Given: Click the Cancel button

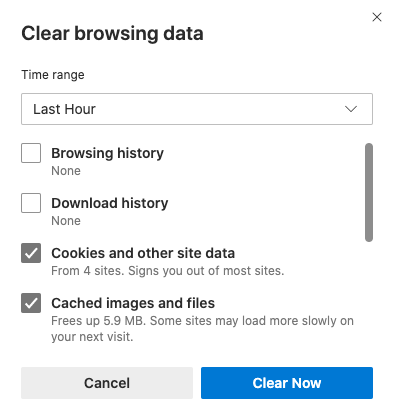Looking at the screenshot, I should pos(107,383).
